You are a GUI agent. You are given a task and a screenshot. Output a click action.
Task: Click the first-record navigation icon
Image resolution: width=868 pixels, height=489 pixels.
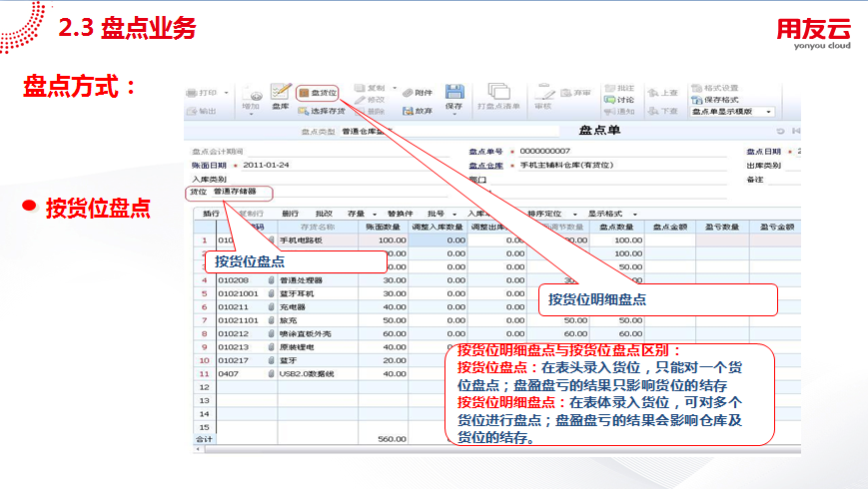796,131
